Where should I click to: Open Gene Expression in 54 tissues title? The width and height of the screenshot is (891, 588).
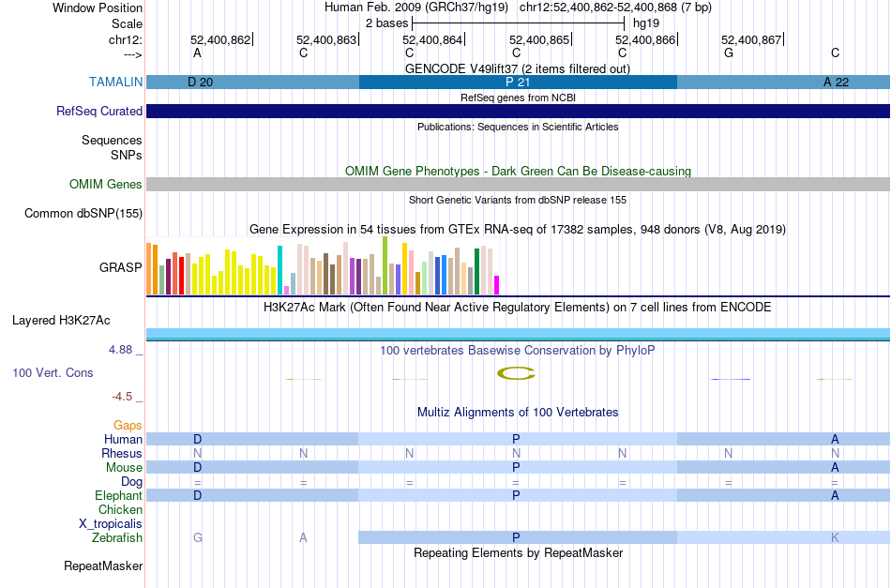coord(518,230)
